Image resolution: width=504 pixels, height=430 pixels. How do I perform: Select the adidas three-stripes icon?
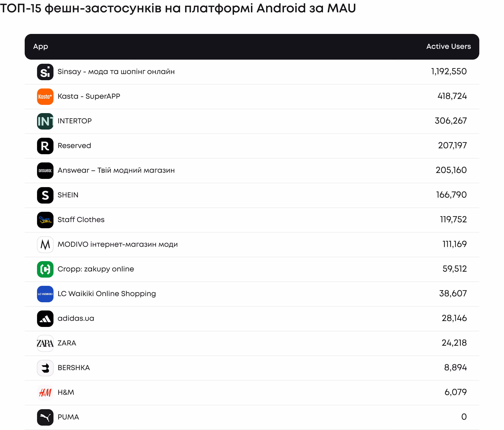tap(45, 319)
